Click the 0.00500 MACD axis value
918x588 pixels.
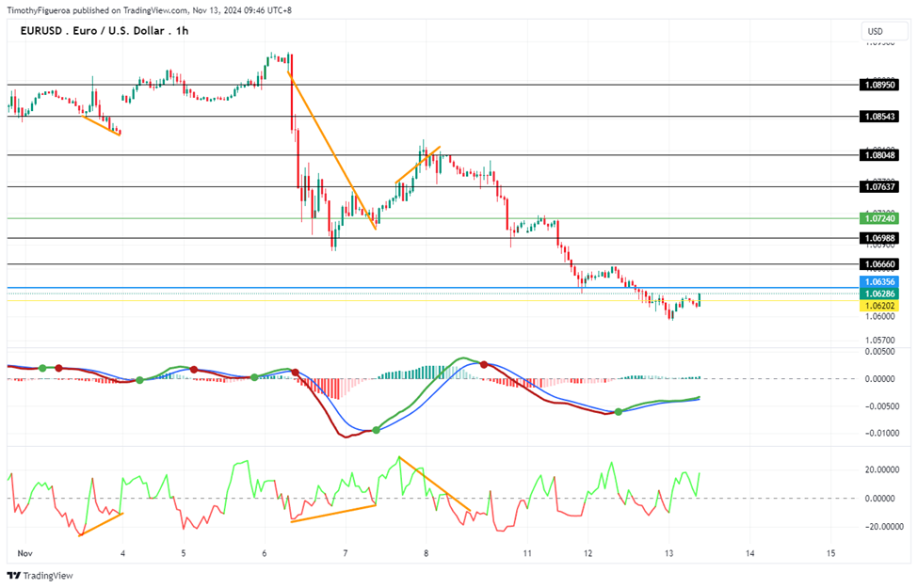[x=879, y=352]
